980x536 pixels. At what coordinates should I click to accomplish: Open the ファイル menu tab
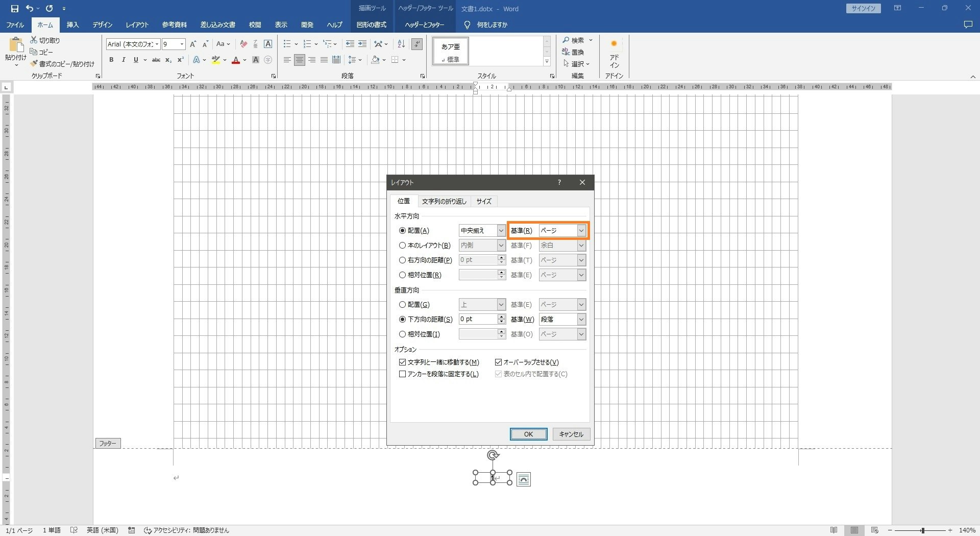[x=15, y=25]
